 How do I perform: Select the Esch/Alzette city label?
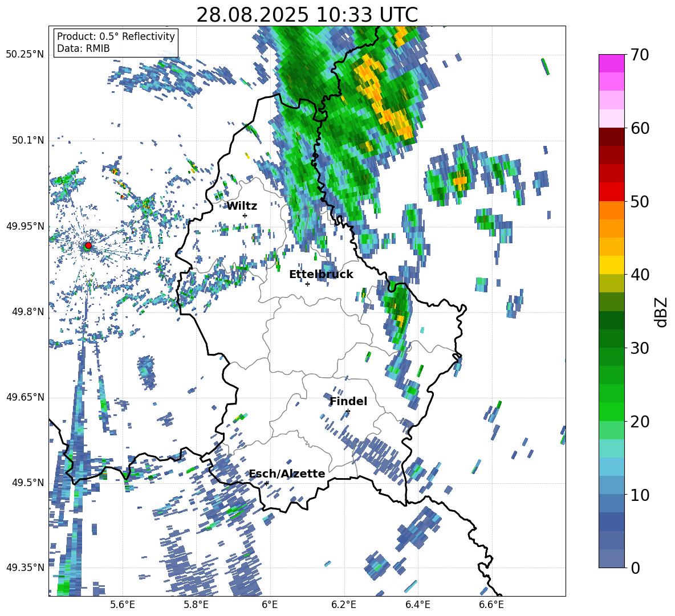point(287,474)
